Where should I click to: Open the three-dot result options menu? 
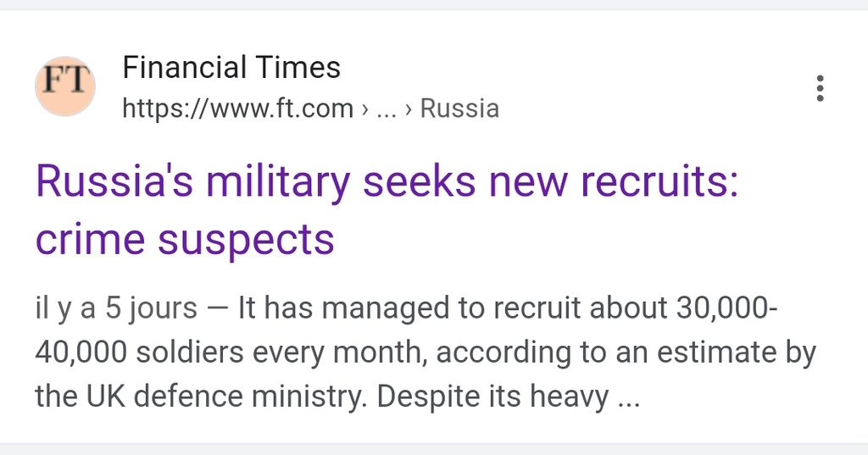pyautogui.click(x=819, y=88)
